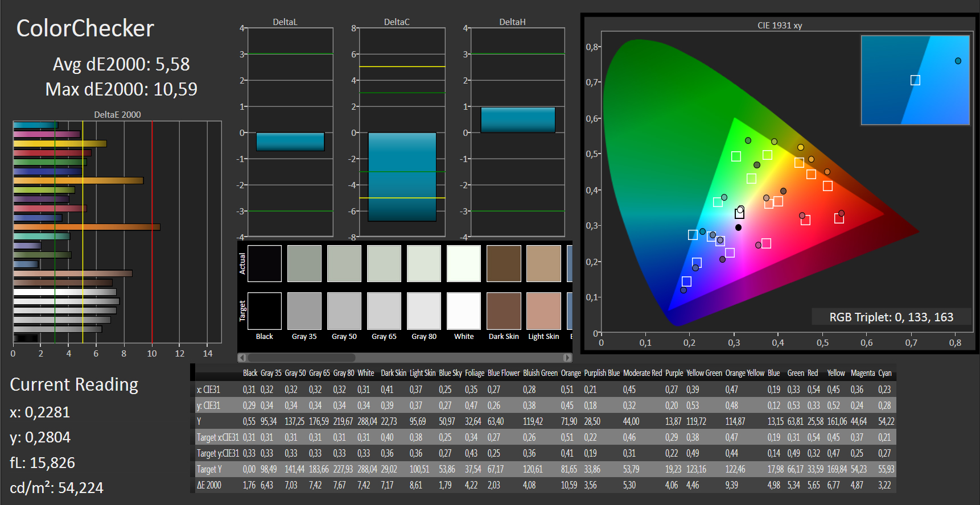This screenshot has width=980, height=505.
Task: Click the DeltaE 2000 chart title
Action: 117,114
